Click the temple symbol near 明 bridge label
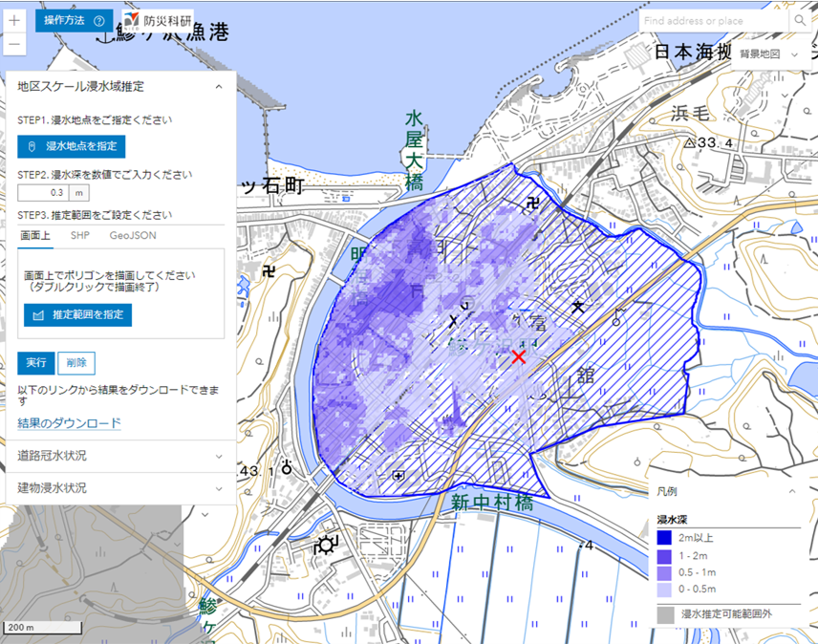 pos(269,271)
